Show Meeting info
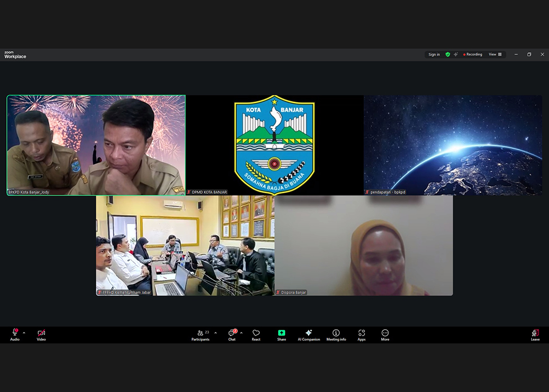Image resolution: width=549 pixels, height=392 pixels. click(336, 335)
